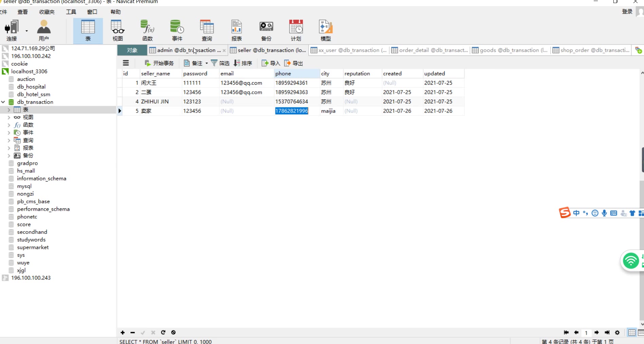Go to the last page arrow

pos(607,332)
